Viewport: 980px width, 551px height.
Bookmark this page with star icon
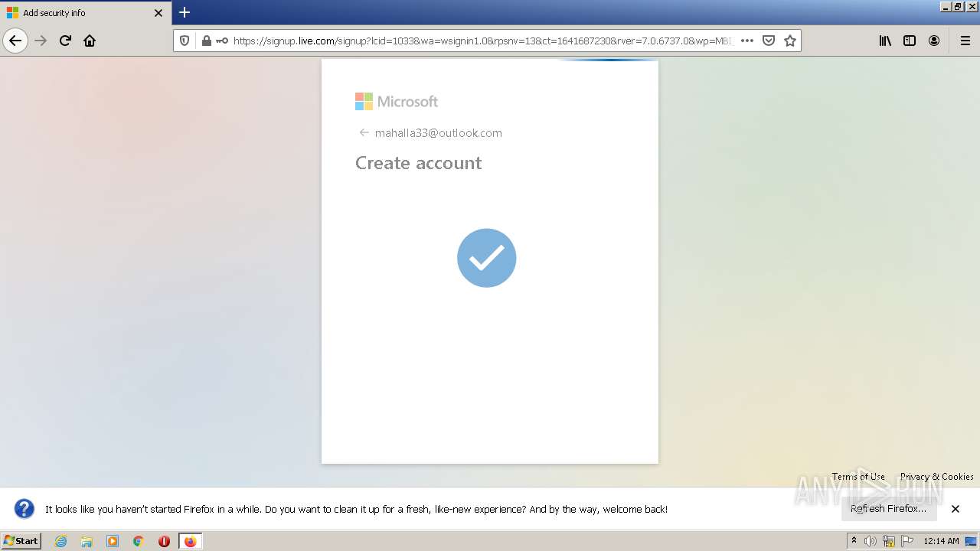790,41
